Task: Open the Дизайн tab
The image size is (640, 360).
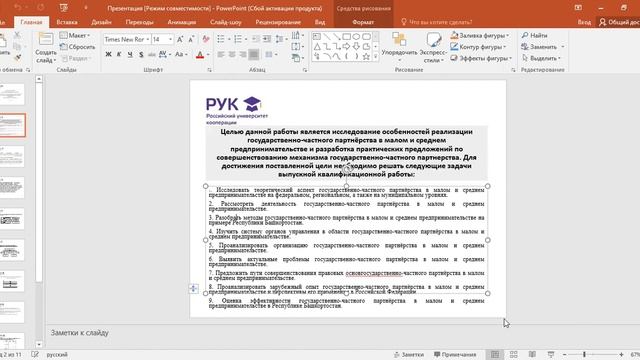Action: tap(101, 22)
